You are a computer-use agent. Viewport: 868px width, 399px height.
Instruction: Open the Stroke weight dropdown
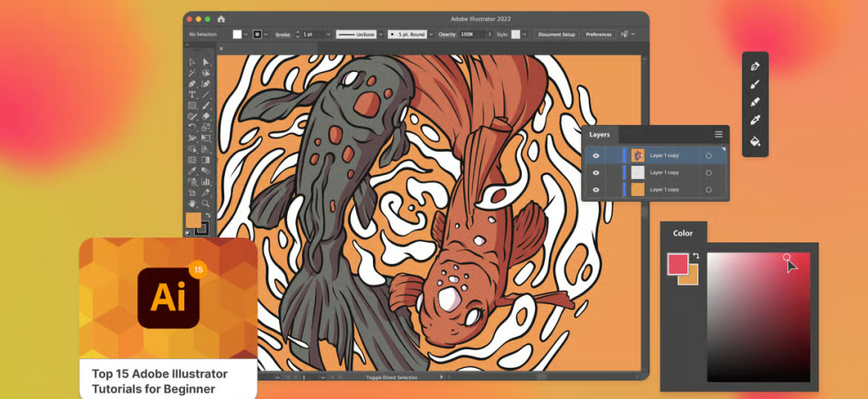point(329,35)
